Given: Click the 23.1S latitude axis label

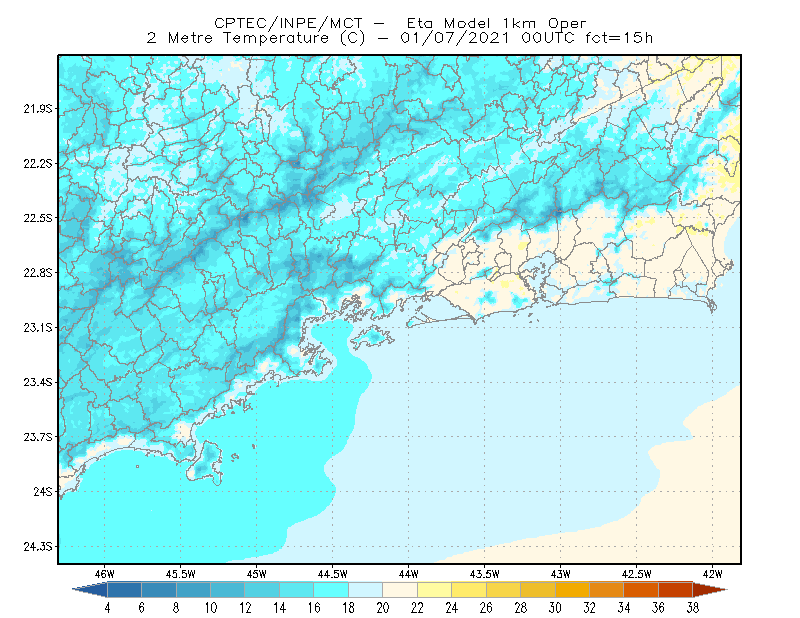Looking at the screenshot, I should click(x=38, y=327).
